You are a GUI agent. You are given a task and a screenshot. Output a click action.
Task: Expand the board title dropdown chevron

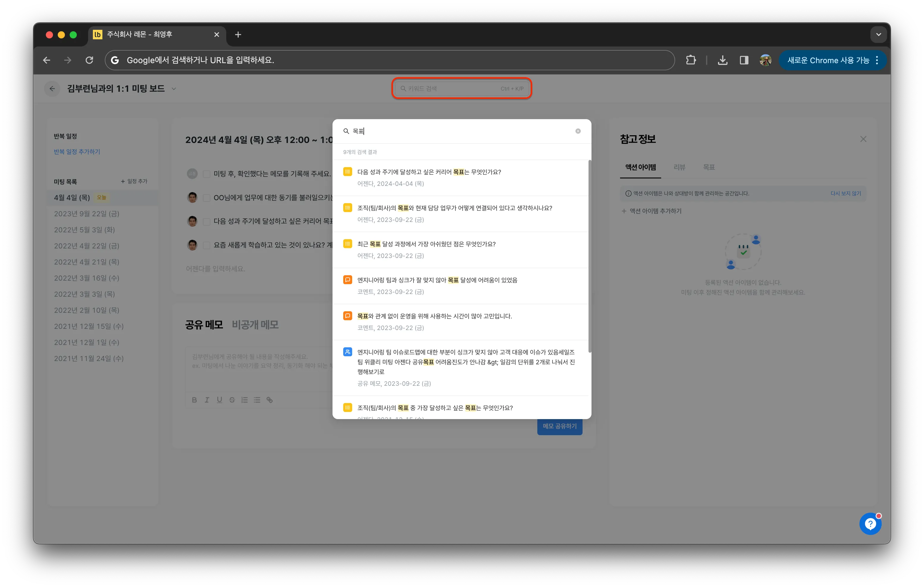click(x=174, y=89)
